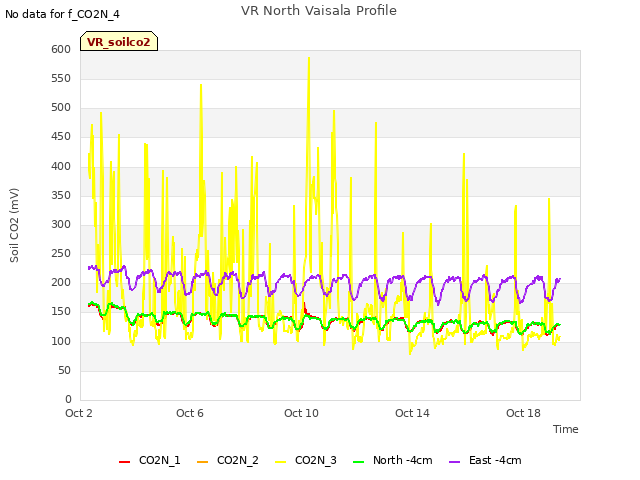Click the red CO2N_1 legend swatch
This screenshot has height=480, width=640.
(x=124, y=462)
